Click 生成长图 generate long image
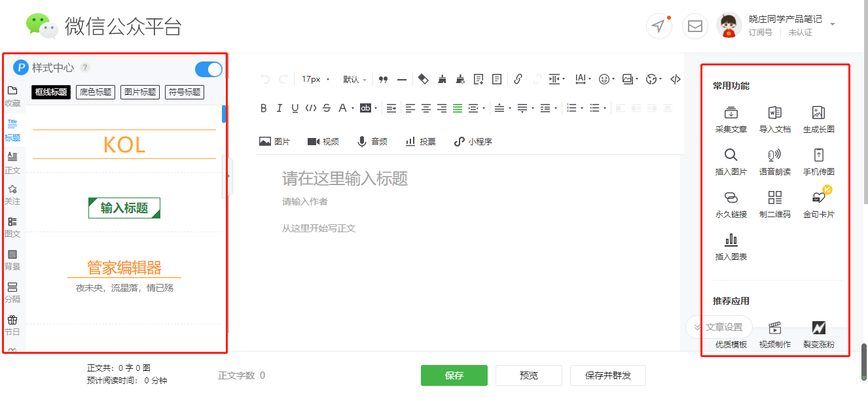Image resolution: width=868 pixels, height=399 pixels. click(x=819, y=120)
